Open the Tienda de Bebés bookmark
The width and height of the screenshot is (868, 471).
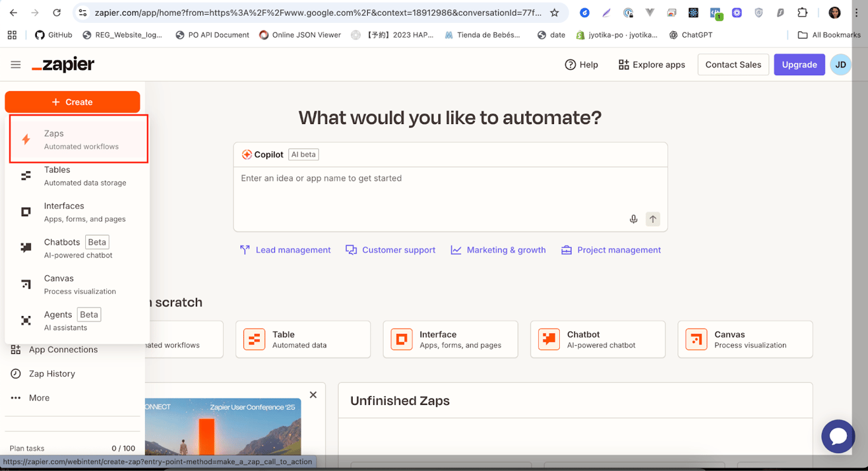pyautogui.click(x=482, y=35)
